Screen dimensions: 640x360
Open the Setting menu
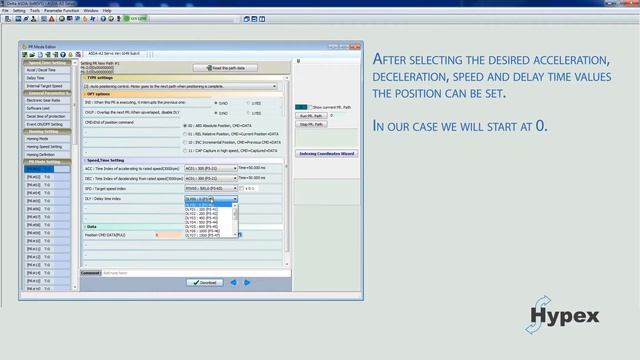tap(19, 11)
